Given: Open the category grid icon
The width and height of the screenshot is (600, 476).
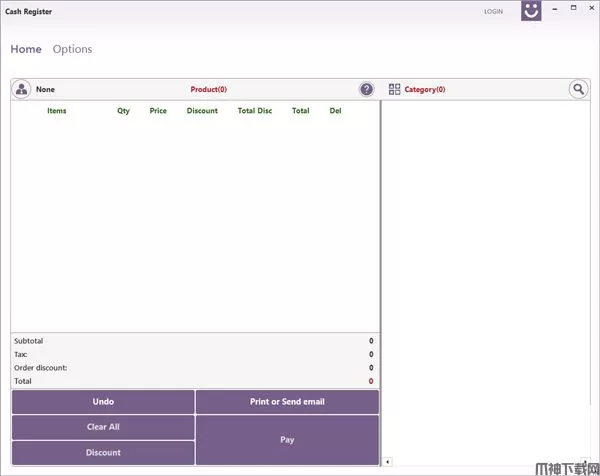Looking at the screenshot, I should tap(394, 89).
